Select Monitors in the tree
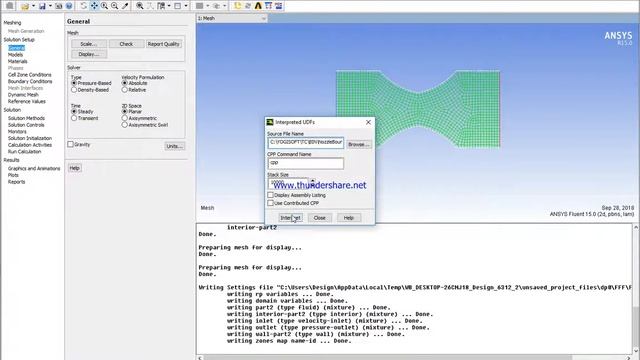The width and height of the screenshot is (640, 360). click(17, 131)
